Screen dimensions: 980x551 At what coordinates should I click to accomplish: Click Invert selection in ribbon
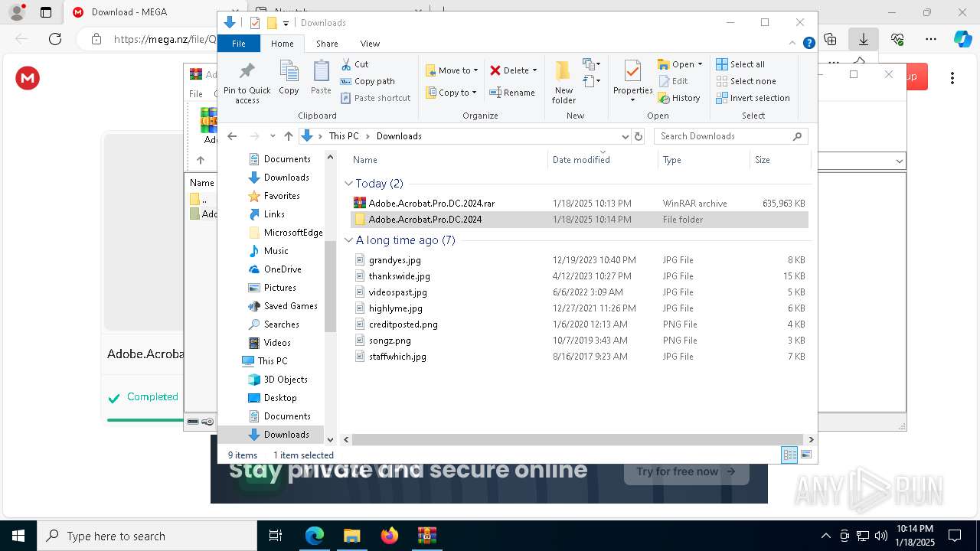coord(753,98)
